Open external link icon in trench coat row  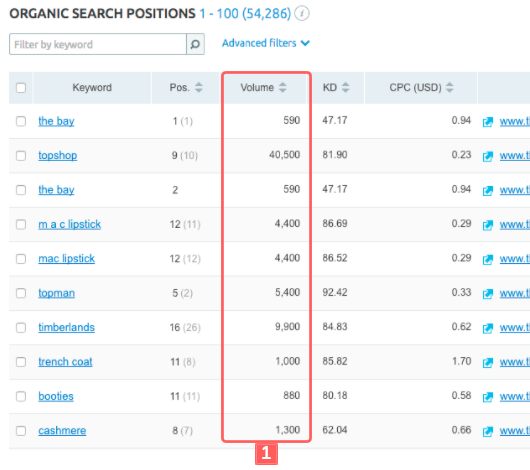(x=487, y=362)
